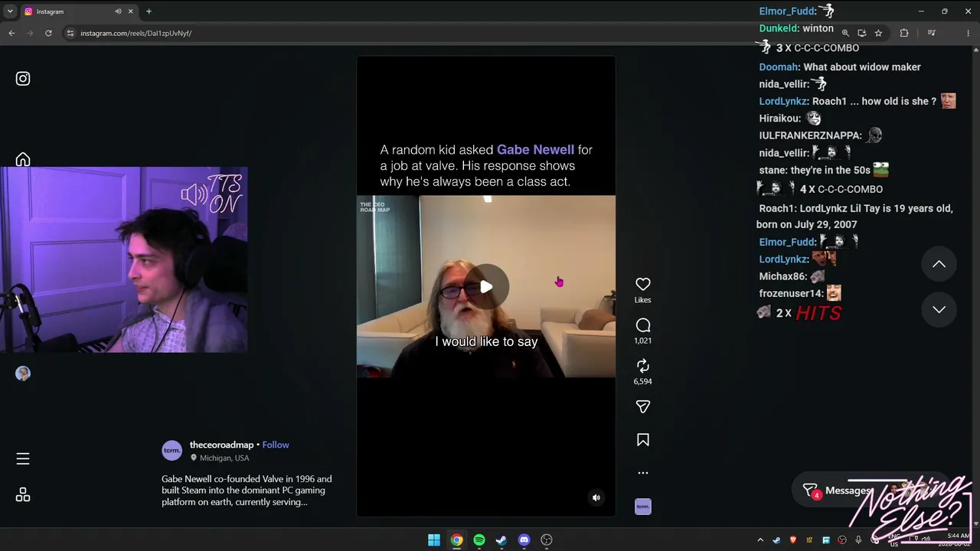Like the Gabe Newell reel

(x=643, y=284)
